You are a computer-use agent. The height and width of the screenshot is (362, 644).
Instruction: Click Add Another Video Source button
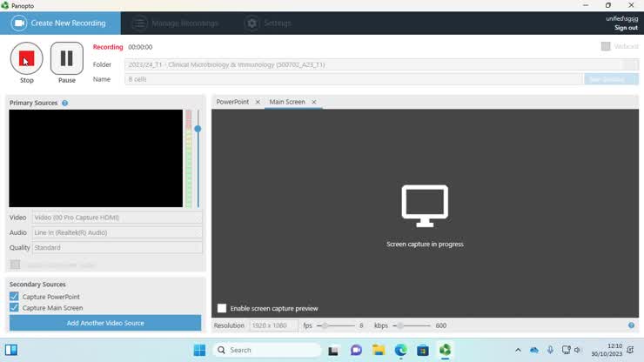[x=105, y=323]
